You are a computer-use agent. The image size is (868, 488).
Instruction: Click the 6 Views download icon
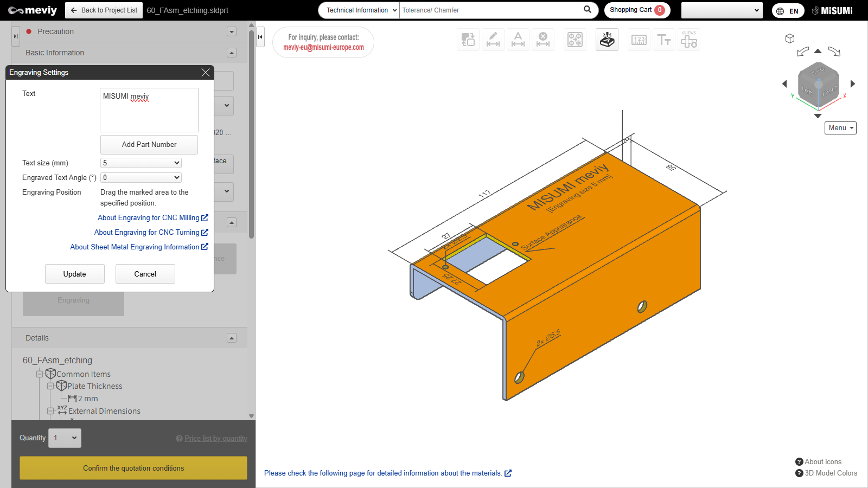coord(689,40)
